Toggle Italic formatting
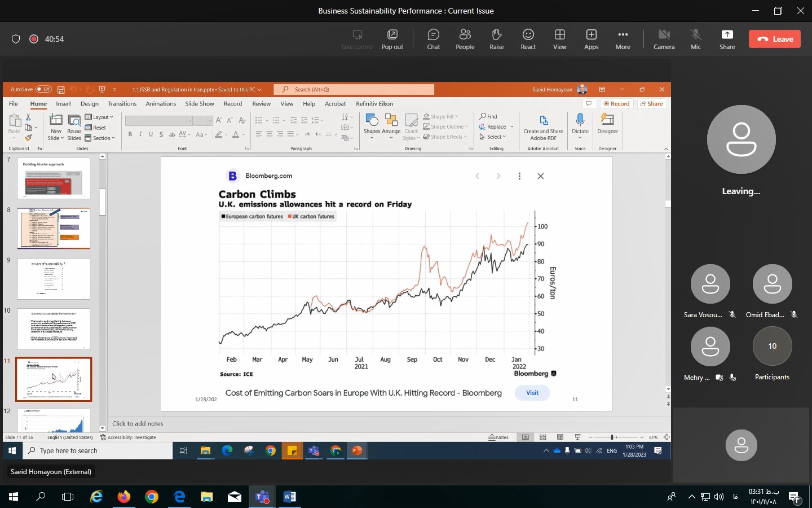This screenshot has width=812, height=508. tap(140, 134)
